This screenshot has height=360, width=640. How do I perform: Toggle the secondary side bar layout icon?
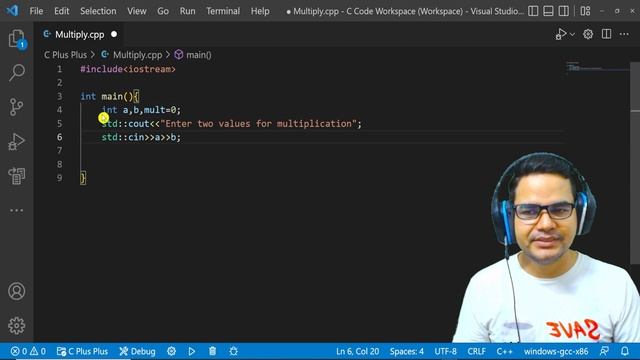pos(564,11)
